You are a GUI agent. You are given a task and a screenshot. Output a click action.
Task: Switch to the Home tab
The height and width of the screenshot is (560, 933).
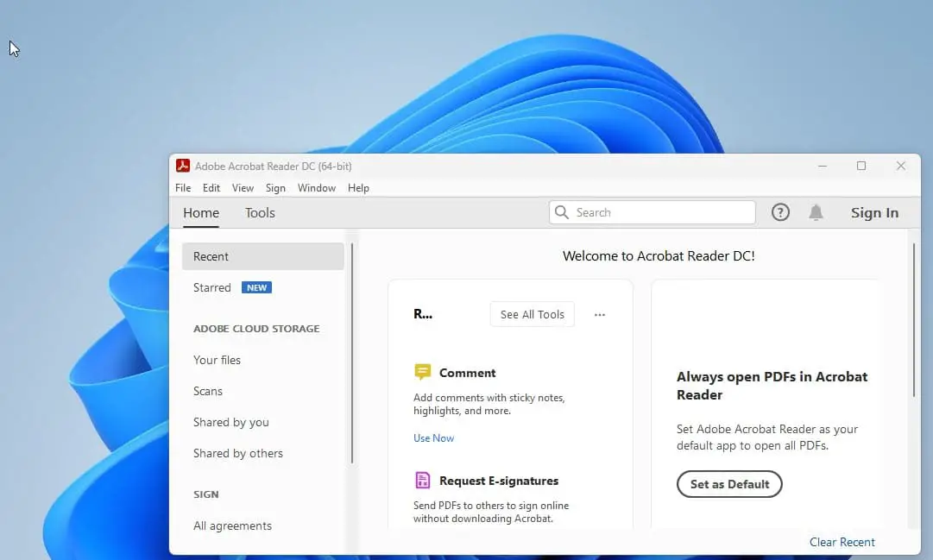coord(201,213)
